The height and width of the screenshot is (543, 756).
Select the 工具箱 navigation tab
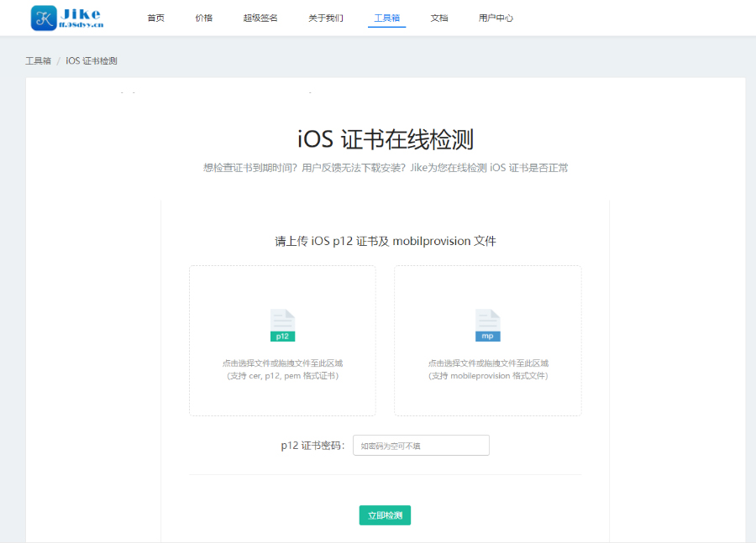coord(386,18)
